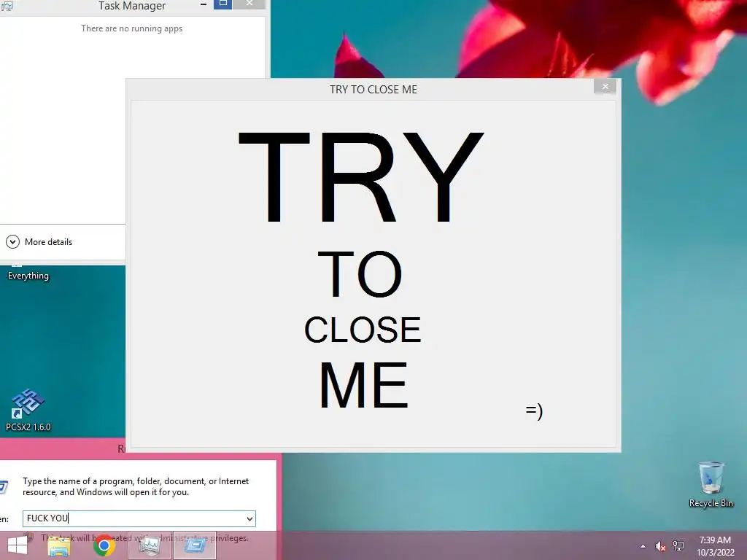Minimize the Task Manager window

pyautogui.click(x=204, y=4)
